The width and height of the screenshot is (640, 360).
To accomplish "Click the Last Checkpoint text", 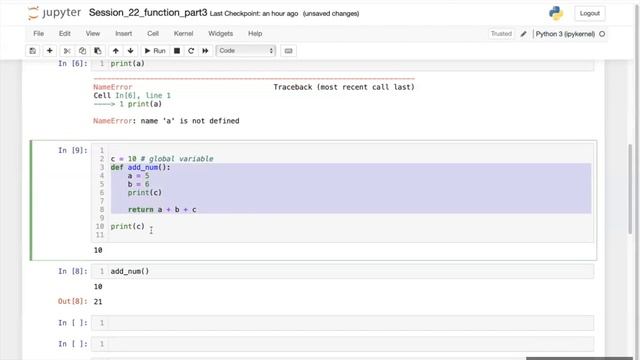I will coord(254,13).
